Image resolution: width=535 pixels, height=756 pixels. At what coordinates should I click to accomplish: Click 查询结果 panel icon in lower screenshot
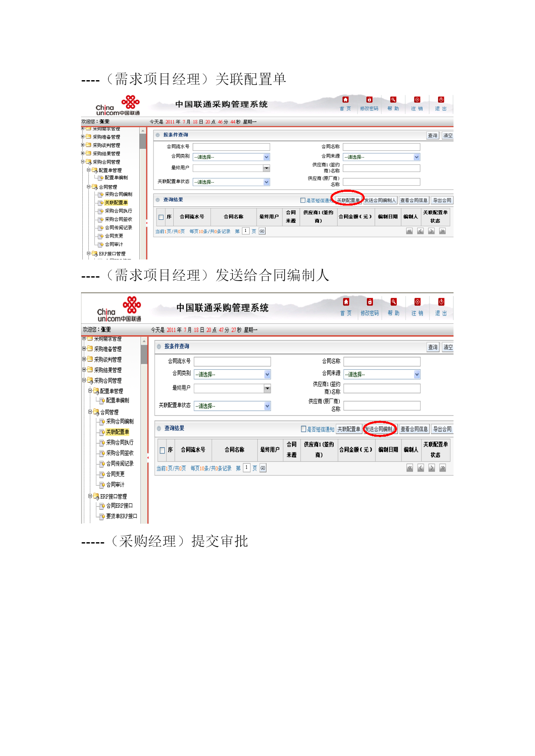coord(159,428)
